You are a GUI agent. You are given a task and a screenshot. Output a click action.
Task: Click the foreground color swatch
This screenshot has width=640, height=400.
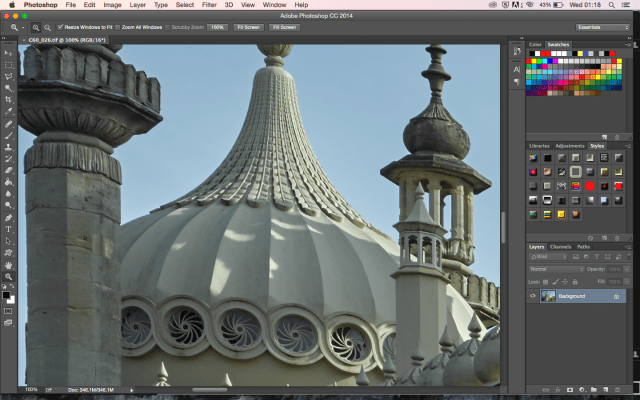(x=6, y=294)
